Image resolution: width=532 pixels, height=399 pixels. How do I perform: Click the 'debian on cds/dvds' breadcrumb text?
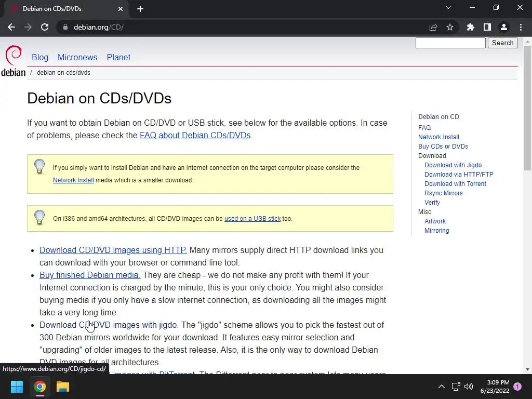tap(63, 73)
